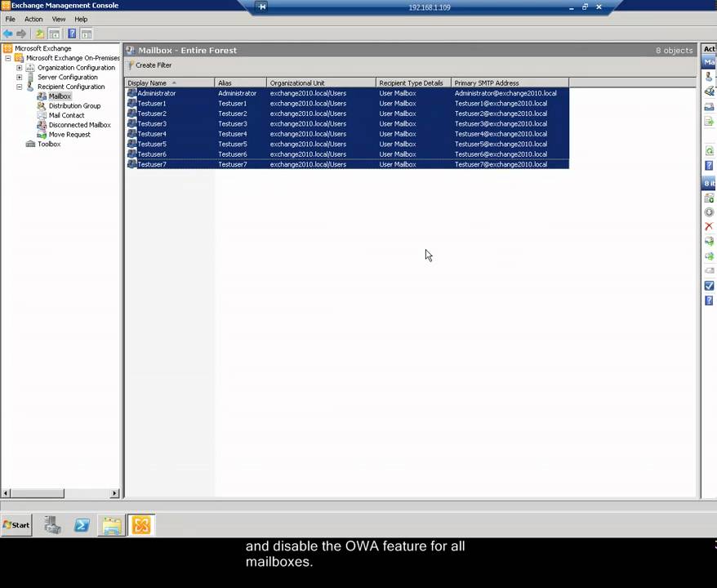Open the View menu

(x=59, y=20)
